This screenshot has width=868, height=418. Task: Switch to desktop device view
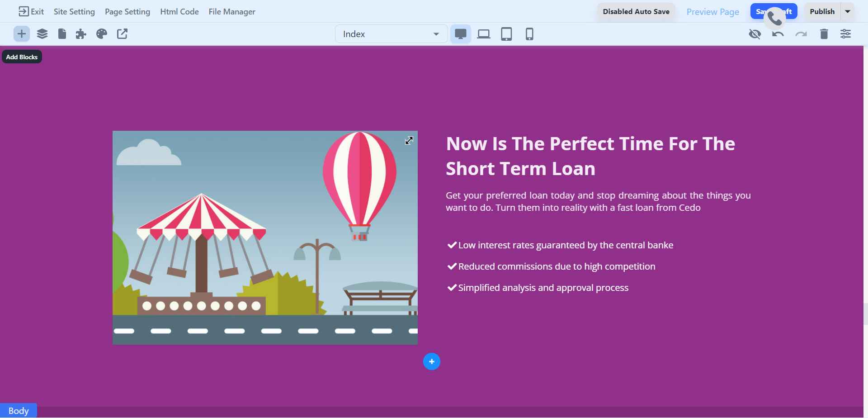click(460, 34)
